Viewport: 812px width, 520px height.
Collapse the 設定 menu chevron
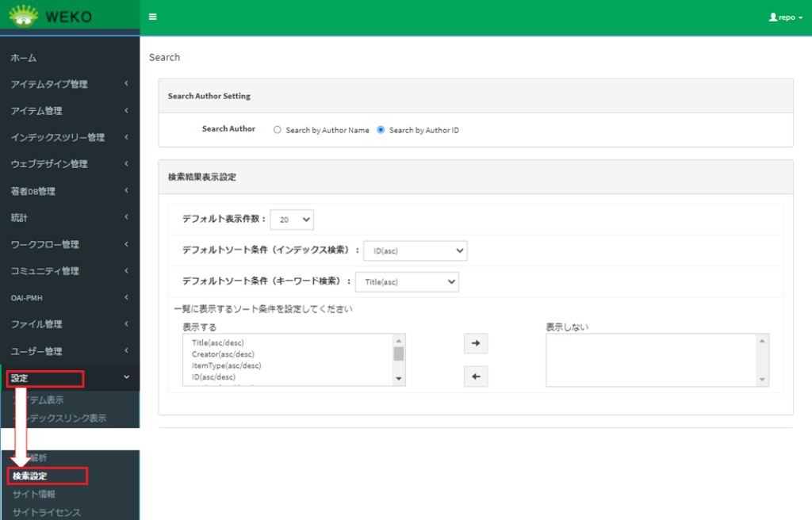127,377
